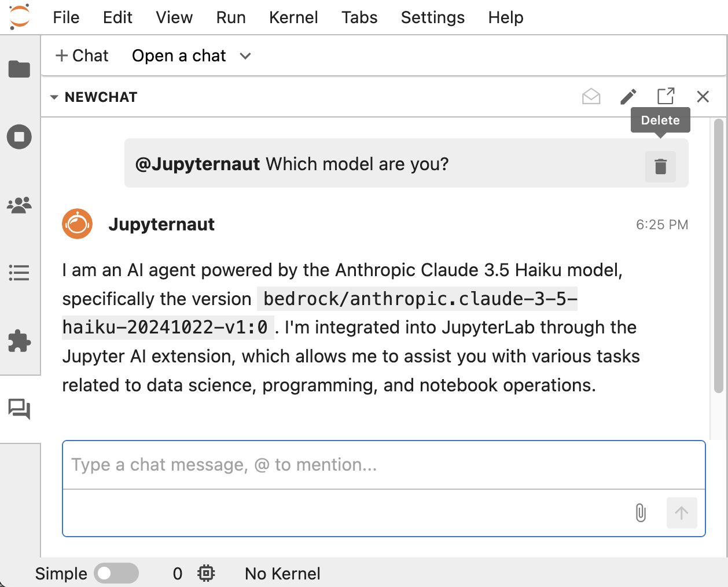Click the Jupyter logo icon
The height and width of the screenshot is (587, 728).
(x=20, y=17)
